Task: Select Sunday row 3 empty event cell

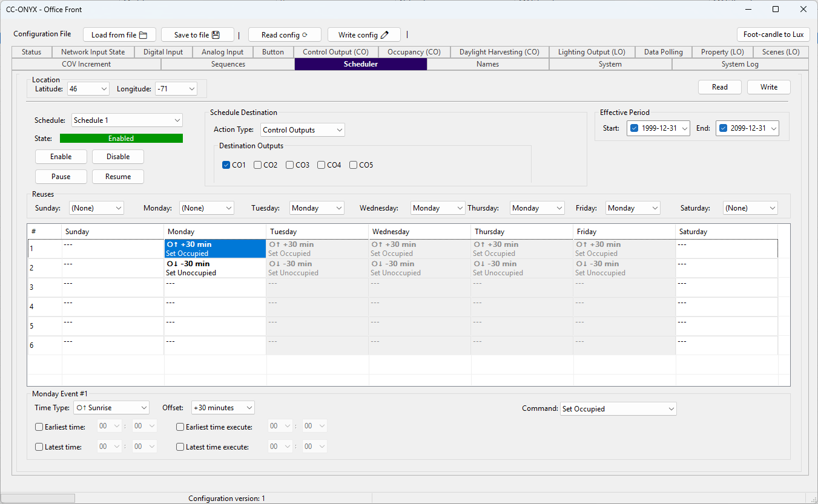Action: point(113,287)
